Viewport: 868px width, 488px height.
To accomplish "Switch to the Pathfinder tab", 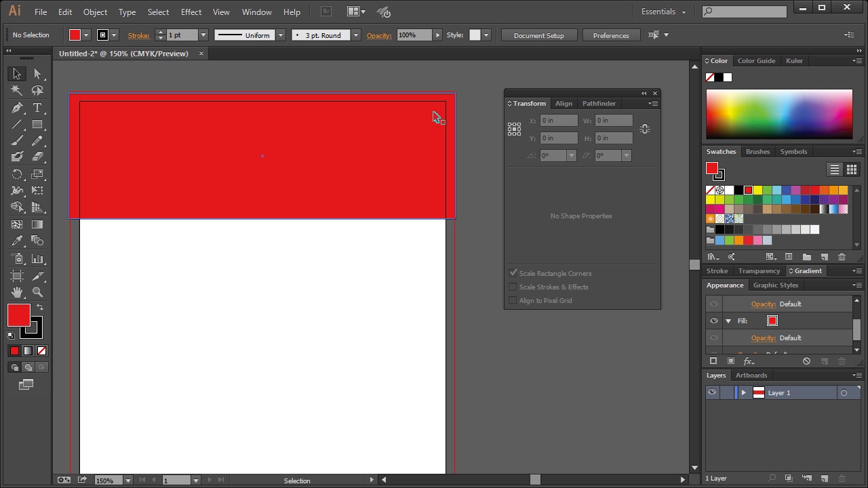I will coord(599,104).
